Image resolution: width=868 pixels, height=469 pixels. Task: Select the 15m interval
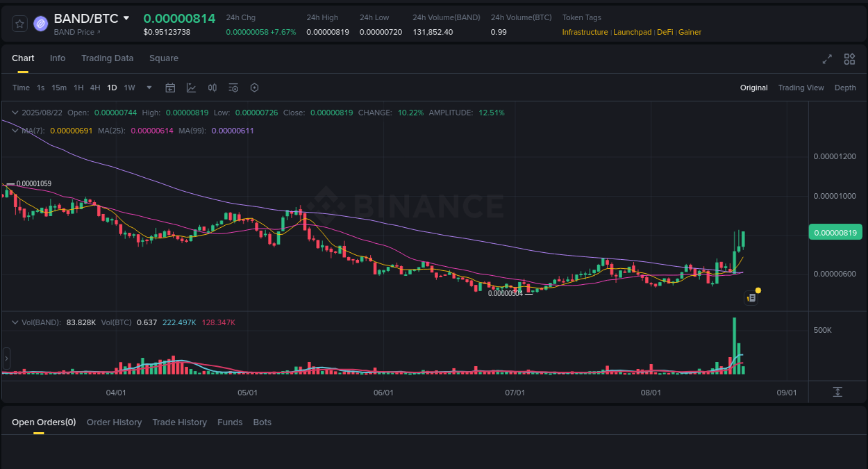(59, 88)
